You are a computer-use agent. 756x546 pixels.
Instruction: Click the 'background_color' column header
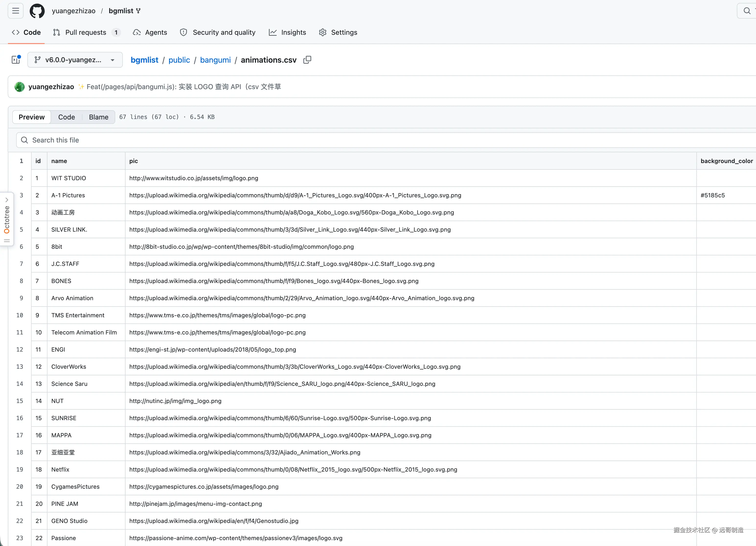pyautogui.click(x=727, y=161)
